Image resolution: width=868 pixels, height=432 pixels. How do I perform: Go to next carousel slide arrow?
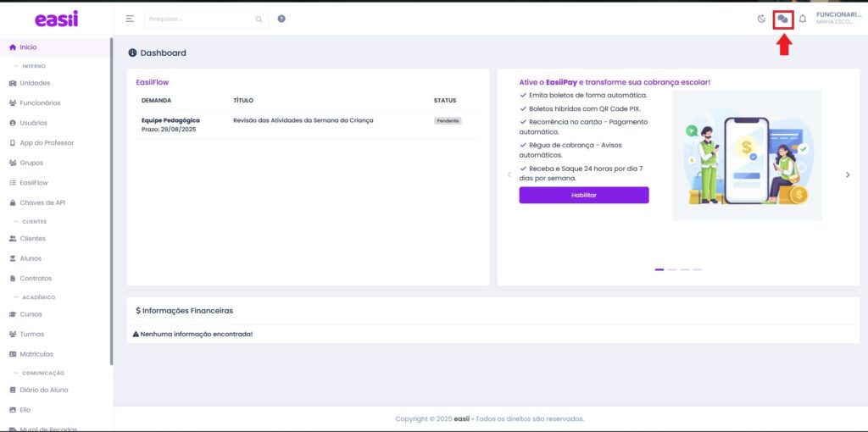pyautogui.click(x=848, y=174)
